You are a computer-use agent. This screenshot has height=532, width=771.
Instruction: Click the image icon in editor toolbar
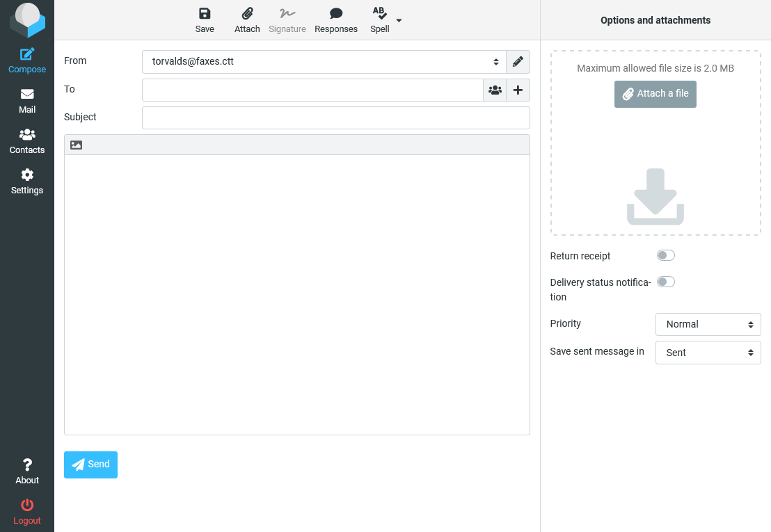[x=77, y=145]
